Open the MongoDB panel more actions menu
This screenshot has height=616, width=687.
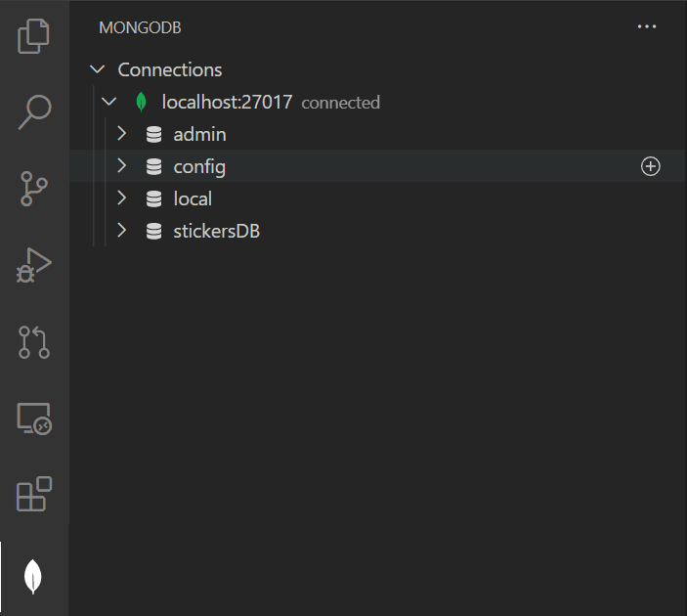click(647, 27)
